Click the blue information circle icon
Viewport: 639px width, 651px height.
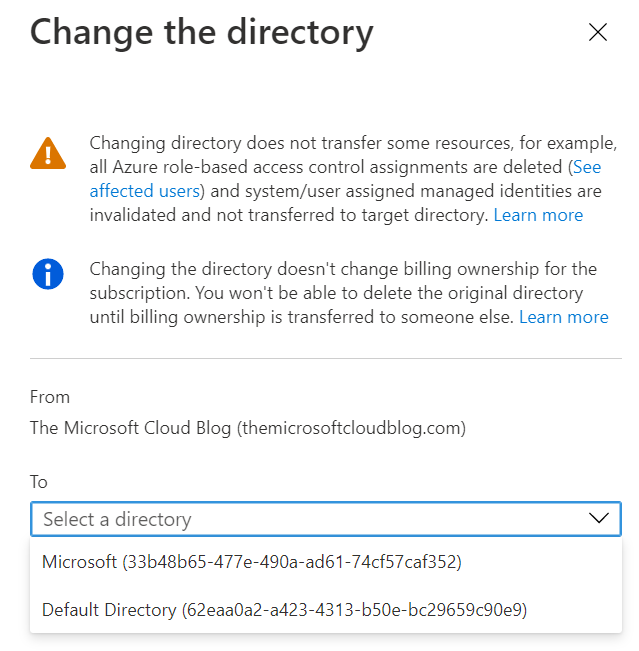[x=48, y=274]
